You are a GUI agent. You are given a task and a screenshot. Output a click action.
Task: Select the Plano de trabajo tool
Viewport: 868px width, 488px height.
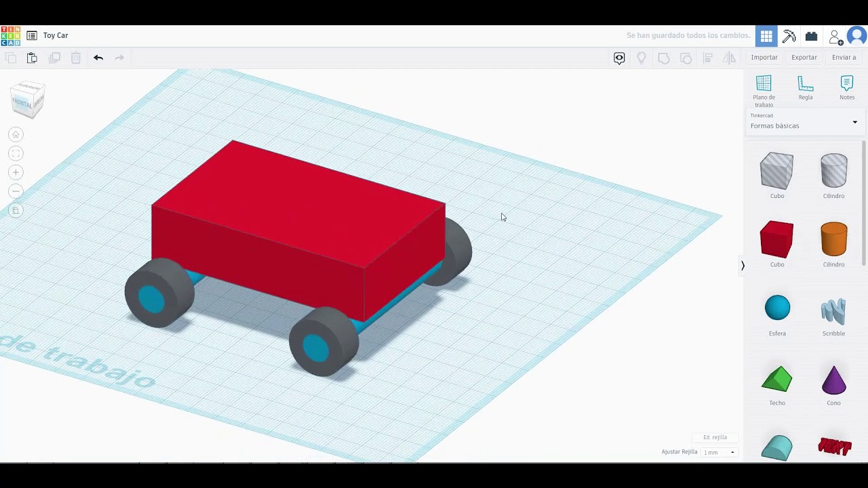coord(764,91)
